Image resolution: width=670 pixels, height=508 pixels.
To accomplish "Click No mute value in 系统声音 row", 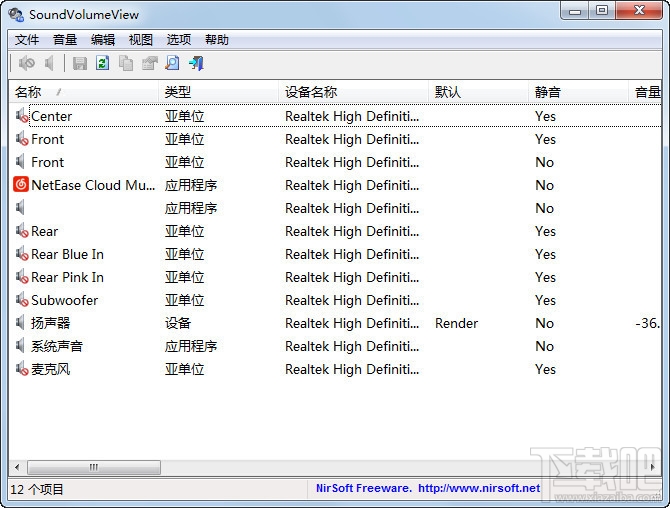I will [544, 346].
